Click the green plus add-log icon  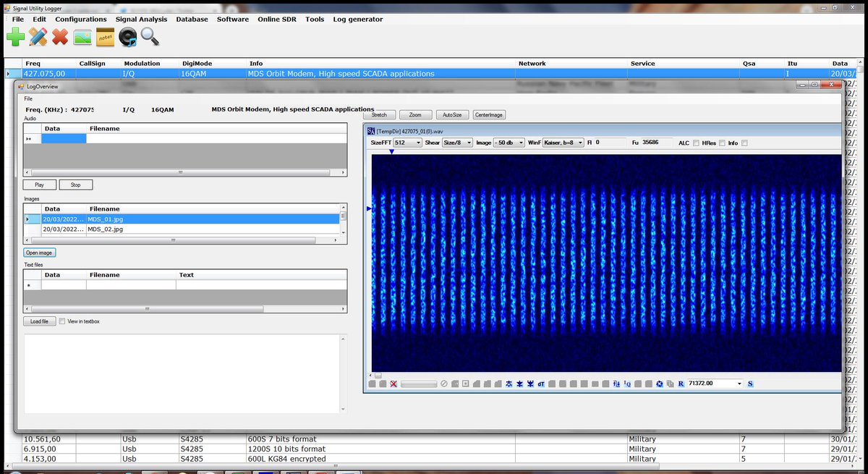(15, 37)
